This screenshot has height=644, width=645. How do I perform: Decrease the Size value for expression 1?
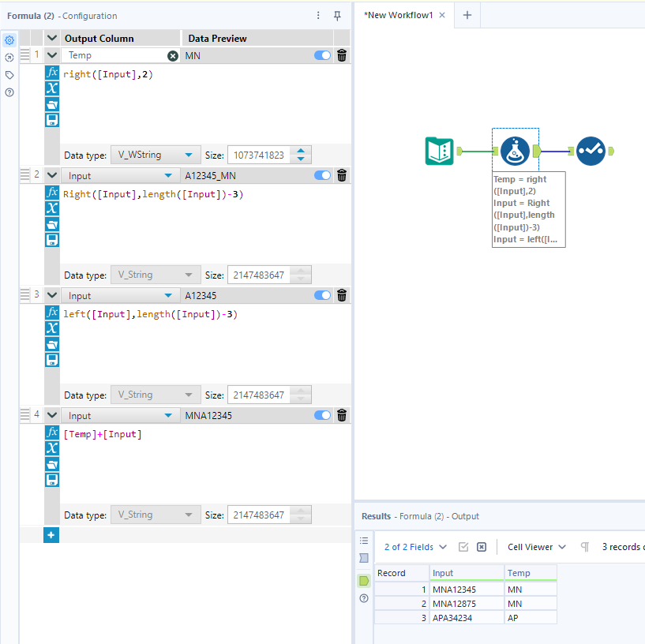click(301, 159)
